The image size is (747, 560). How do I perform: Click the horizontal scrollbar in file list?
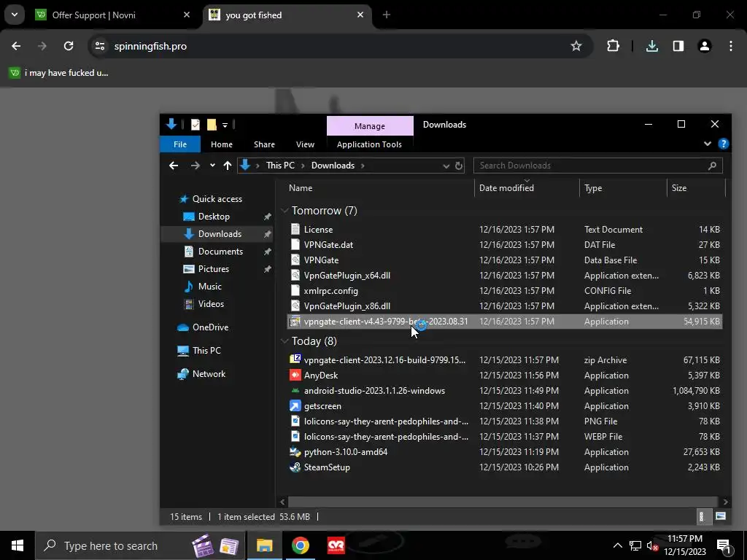[x=503, y=502]
